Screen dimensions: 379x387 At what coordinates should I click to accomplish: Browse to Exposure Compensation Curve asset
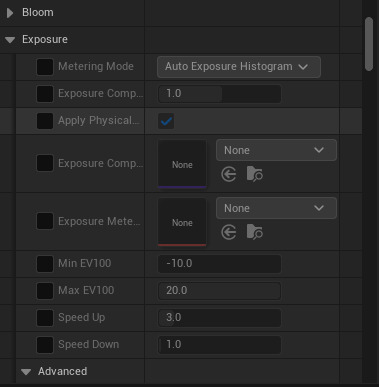pyautogui.click(x=255, y=174)
